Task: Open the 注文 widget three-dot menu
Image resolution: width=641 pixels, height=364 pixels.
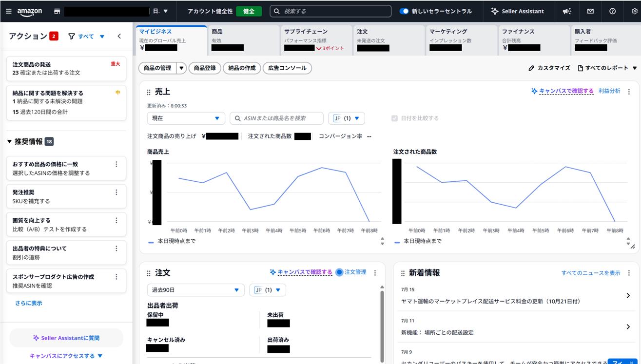Action: 375,273
